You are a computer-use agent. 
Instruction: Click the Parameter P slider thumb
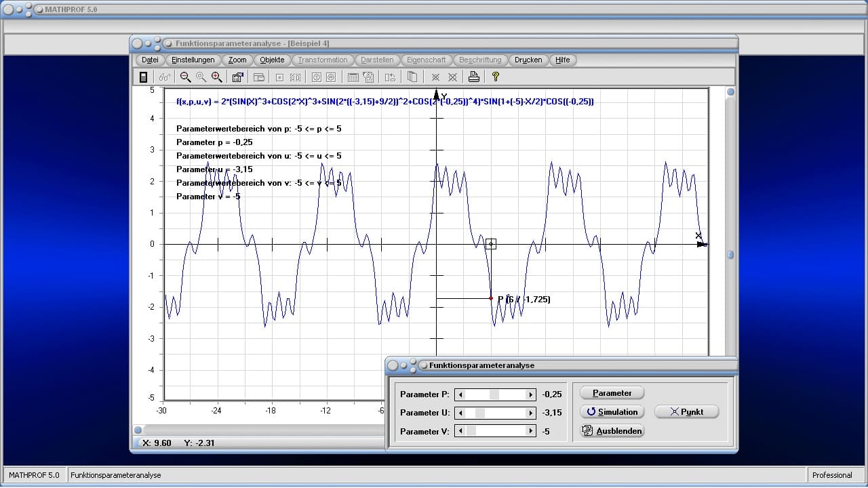494,394
